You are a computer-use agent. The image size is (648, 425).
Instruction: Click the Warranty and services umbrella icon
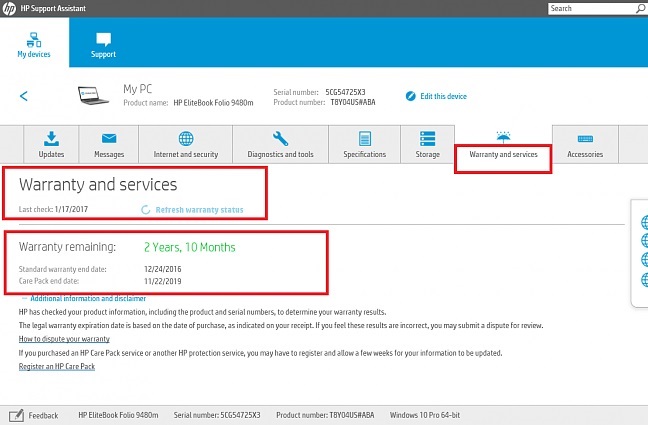click(503, 137)
